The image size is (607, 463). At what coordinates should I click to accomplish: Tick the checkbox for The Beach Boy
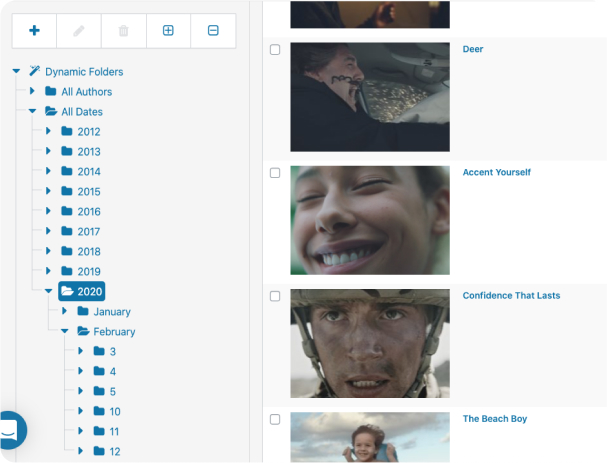(x=275, y=419)
